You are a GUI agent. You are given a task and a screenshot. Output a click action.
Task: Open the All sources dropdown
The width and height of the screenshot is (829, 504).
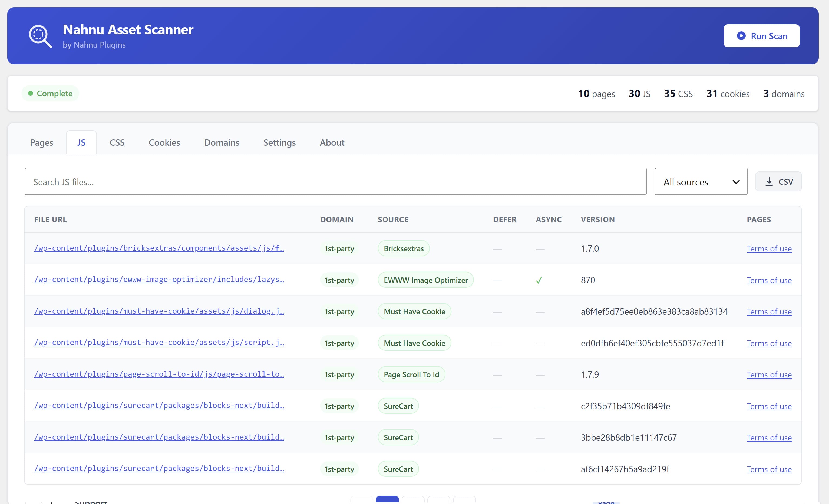coord(701,182)
